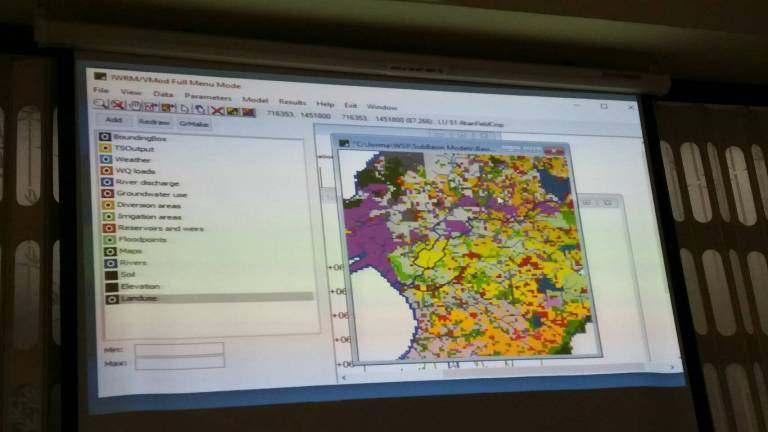This screenshot has width=768, height=432.
Task: Click the Max input field
Action: pyautogui.click(x=179, y=362)
